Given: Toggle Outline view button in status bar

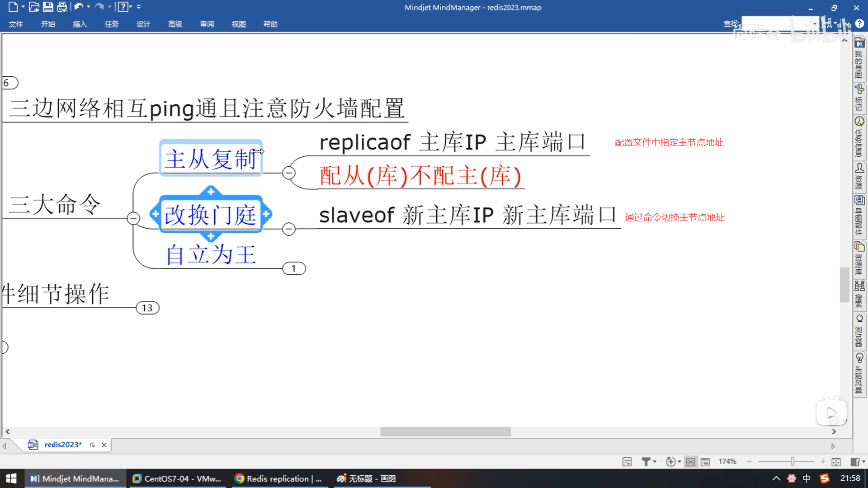Looking at the screenshot, I should [x=705, y=462].
